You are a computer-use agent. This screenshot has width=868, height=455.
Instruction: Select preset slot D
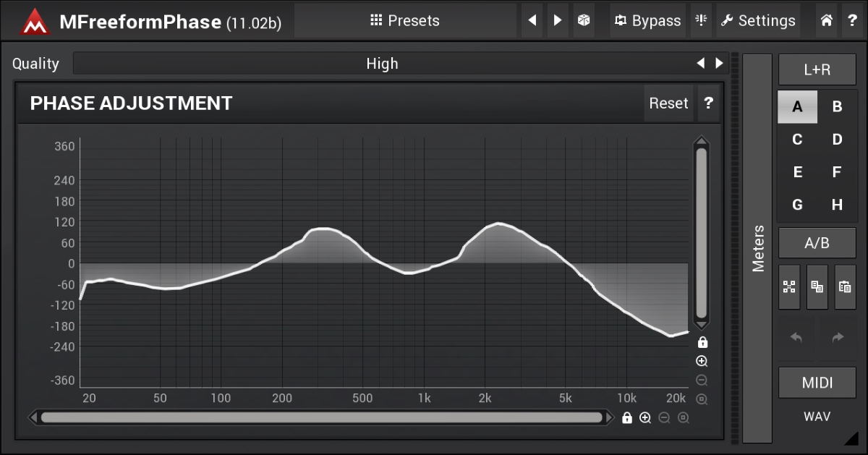coord(837,140)
